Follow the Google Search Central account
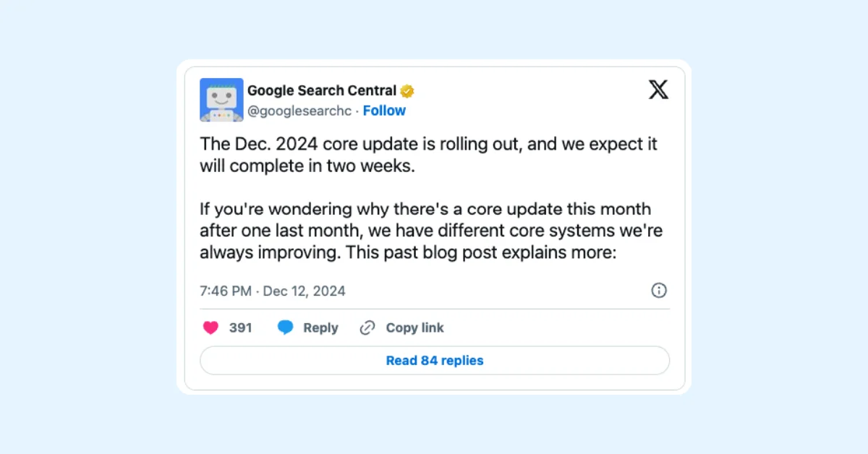The image size is (868, 454). click(384, 111)
